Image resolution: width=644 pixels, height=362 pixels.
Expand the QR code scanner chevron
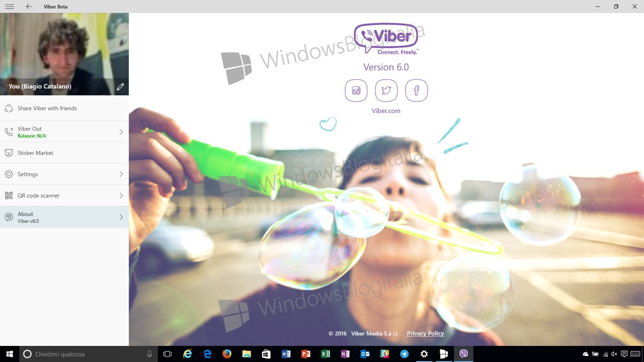click(121, 196)
